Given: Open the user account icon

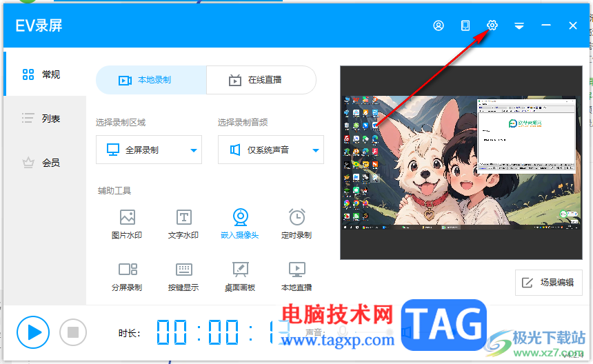Looking at the screenshot, I should tap(439, 26).
